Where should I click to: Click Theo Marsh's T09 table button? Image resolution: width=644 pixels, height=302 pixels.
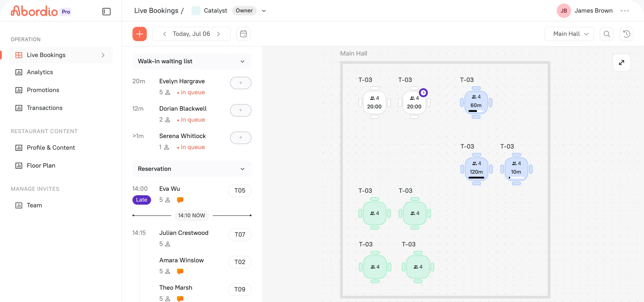click(240, 290)
